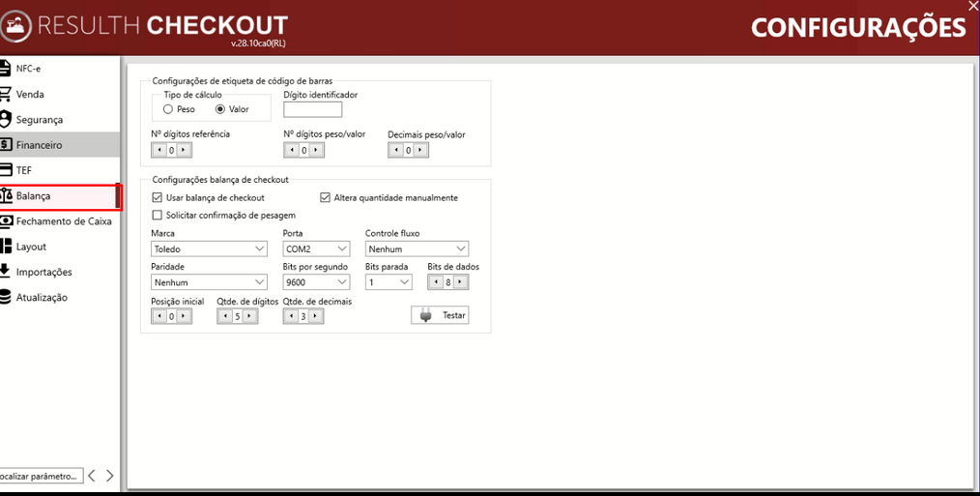Viewport: 980px width, 496px height.
Task: Enable Solicitar confirmação de pesagem checkbox
Action: coord(157,216)
